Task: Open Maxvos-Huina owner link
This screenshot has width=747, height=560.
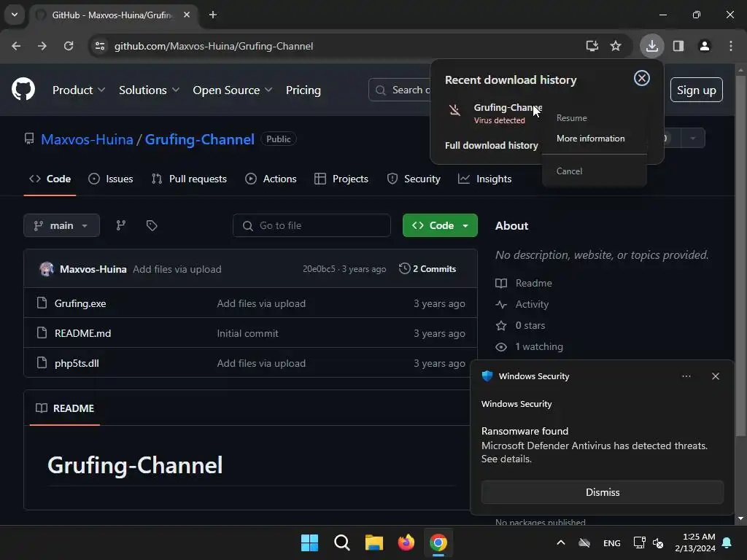Action: click(87, 139)
